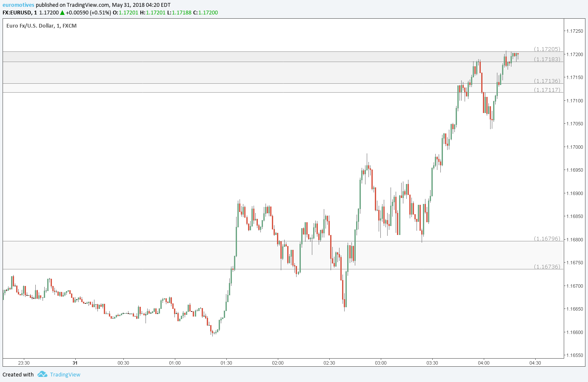This screenshot has height=382, width=588.
Task: Click the high value H:1.17201
Action: (x=153, y=13)
